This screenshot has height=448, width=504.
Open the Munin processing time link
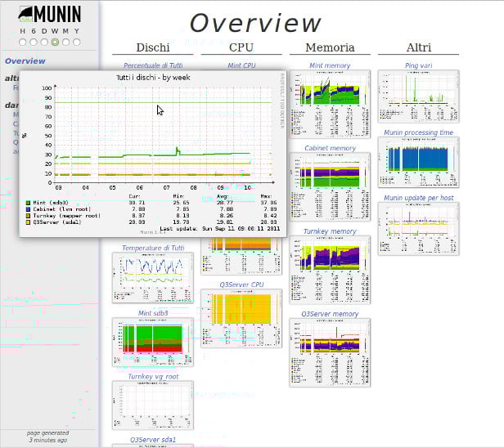pyautogui.click(x=419, y=132)
